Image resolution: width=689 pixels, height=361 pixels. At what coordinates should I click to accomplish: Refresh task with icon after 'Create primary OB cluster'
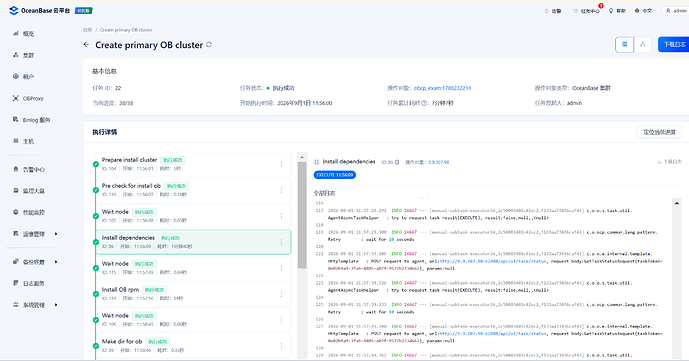pyautogui.click(x=209, y=44)
